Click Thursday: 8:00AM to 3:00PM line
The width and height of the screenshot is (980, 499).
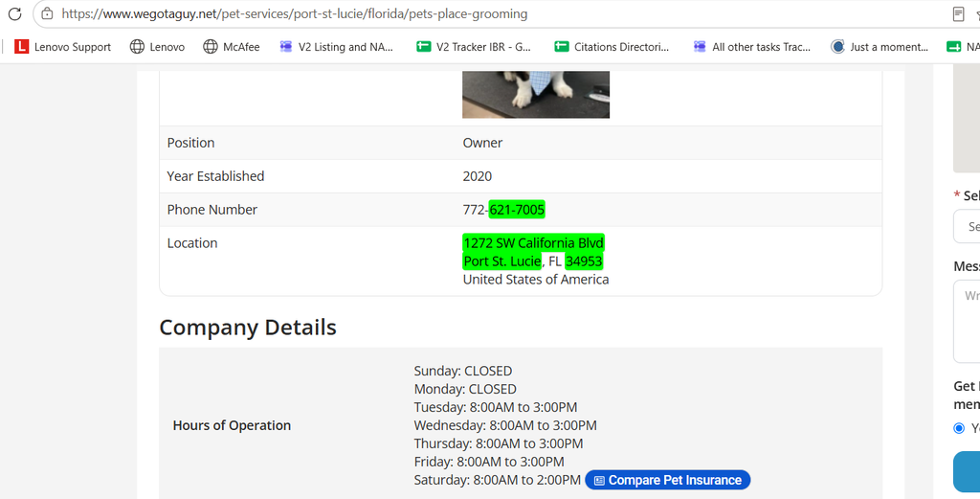tap(498, 443)
